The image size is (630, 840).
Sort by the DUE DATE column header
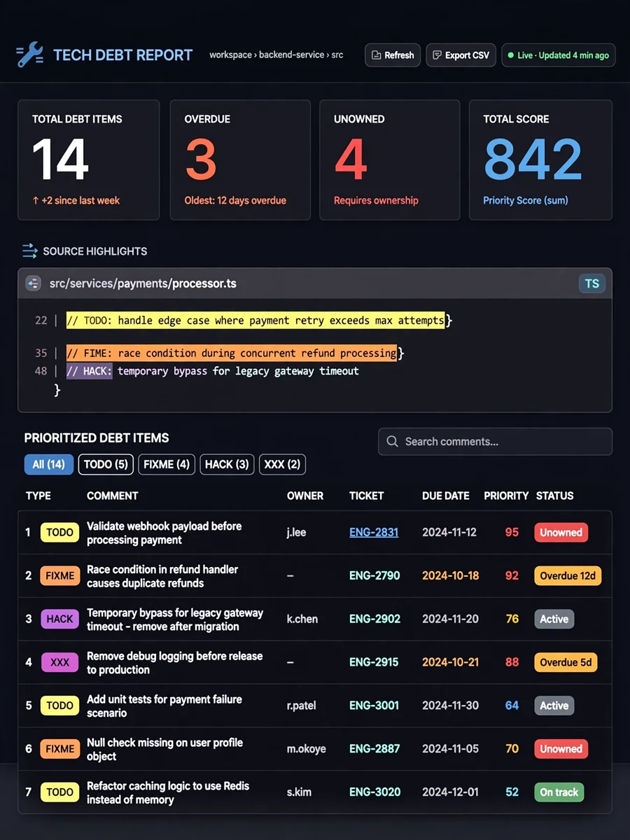(446, 496)
